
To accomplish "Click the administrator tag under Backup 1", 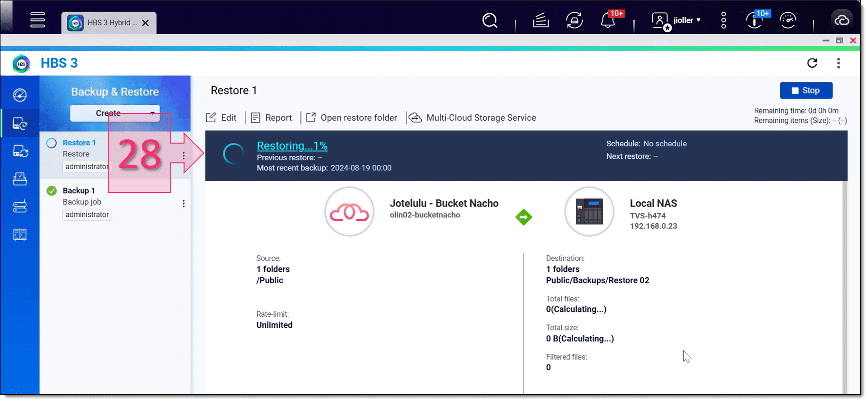I will pyautogui.click(x=87, y=214).
